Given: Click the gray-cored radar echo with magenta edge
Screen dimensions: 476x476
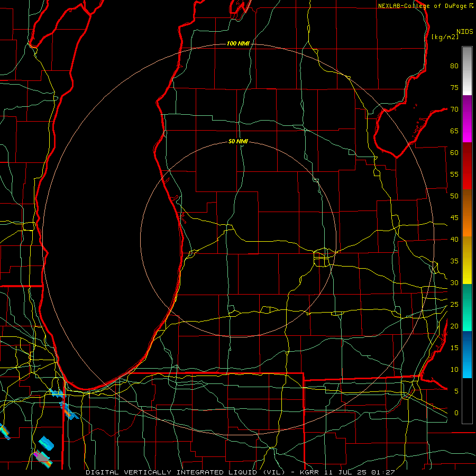Looking at the screenshot, I should pyautogui.click(x=43, y=459).
